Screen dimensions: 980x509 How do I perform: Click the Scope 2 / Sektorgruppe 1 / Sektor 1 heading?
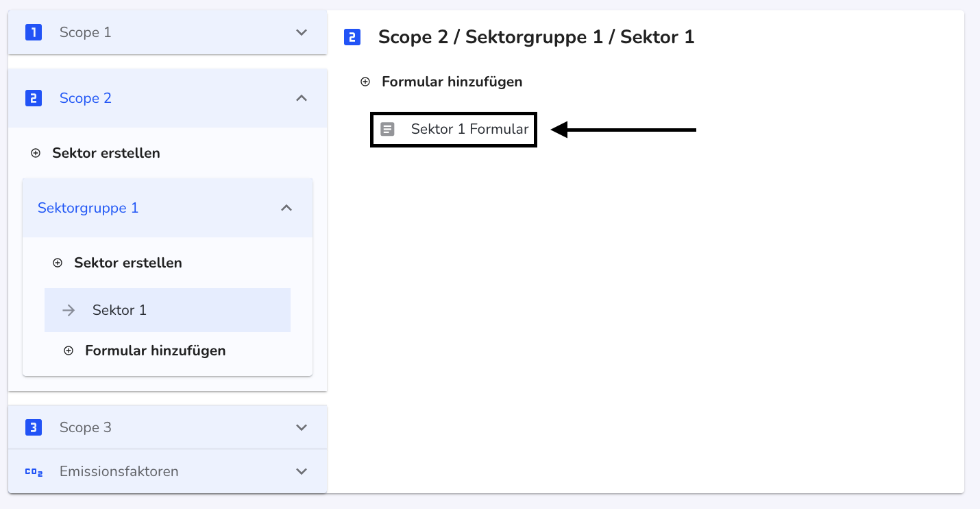(x=537, y=37)
